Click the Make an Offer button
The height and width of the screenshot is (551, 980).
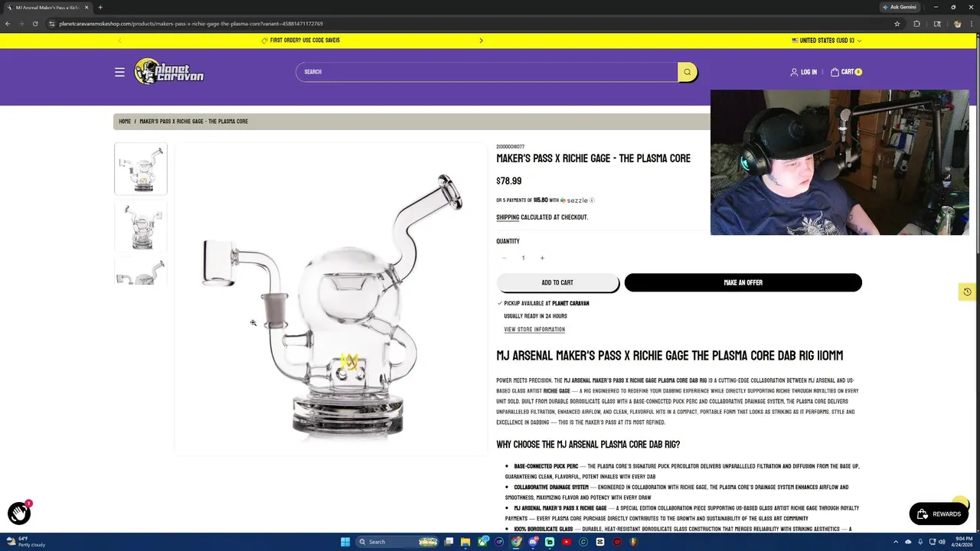click(x=743, y=282)
